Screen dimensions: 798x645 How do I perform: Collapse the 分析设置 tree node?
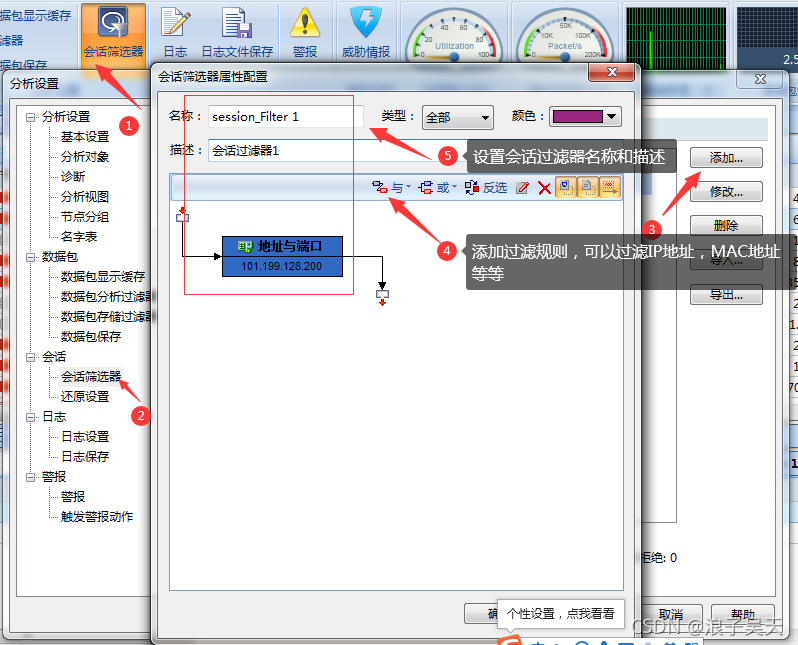tap(31, 118)
